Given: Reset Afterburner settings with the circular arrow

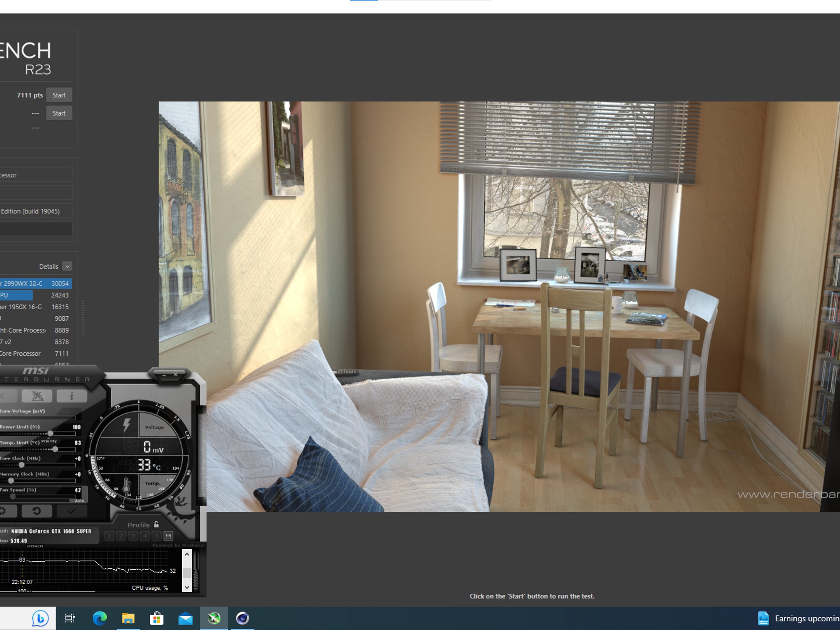Looking at the screenshot, I should (37, 511).
